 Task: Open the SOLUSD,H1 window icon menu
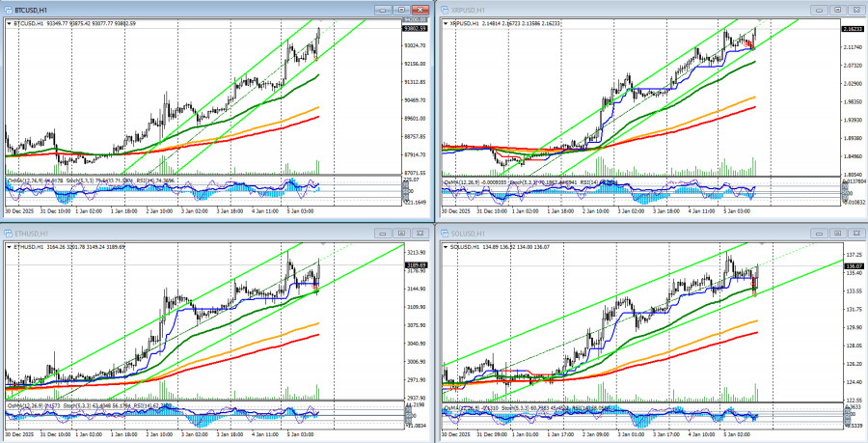click(445, 233)
